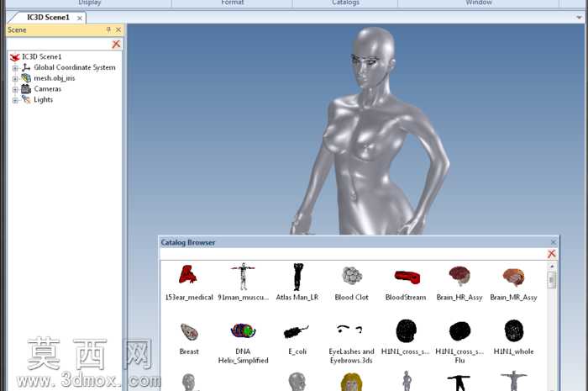Select the E_coli catalog item

[x=297, y=340]
